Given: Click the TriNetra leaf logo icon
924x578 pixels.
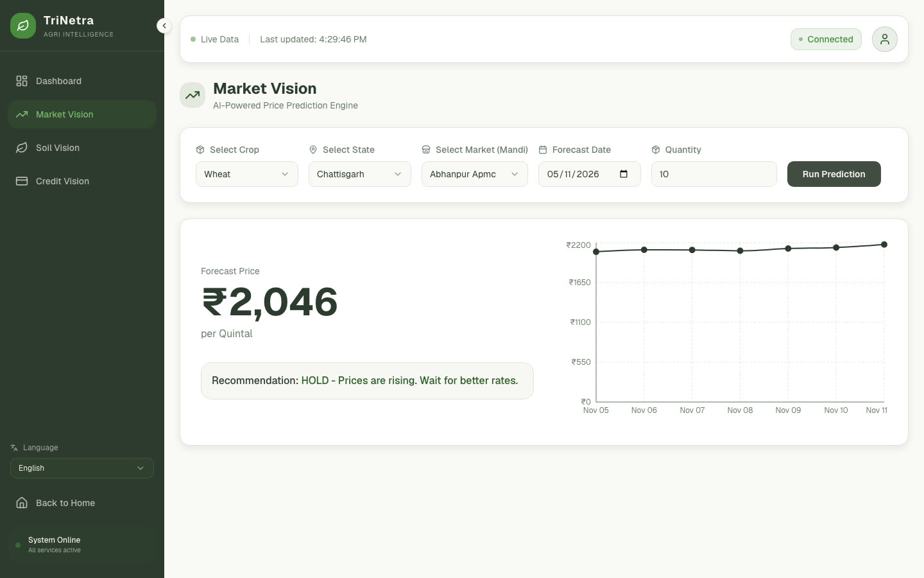Looking at the screenshot, I should (x=23, y=26).
